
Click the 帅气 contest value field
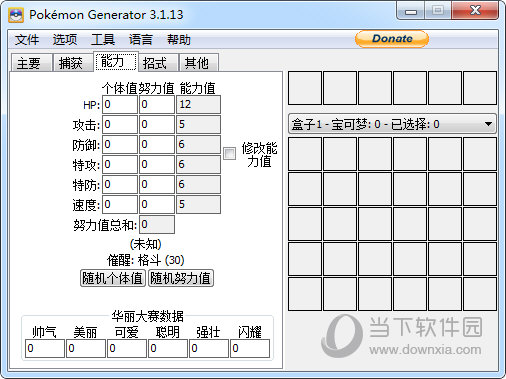(45, 349)
